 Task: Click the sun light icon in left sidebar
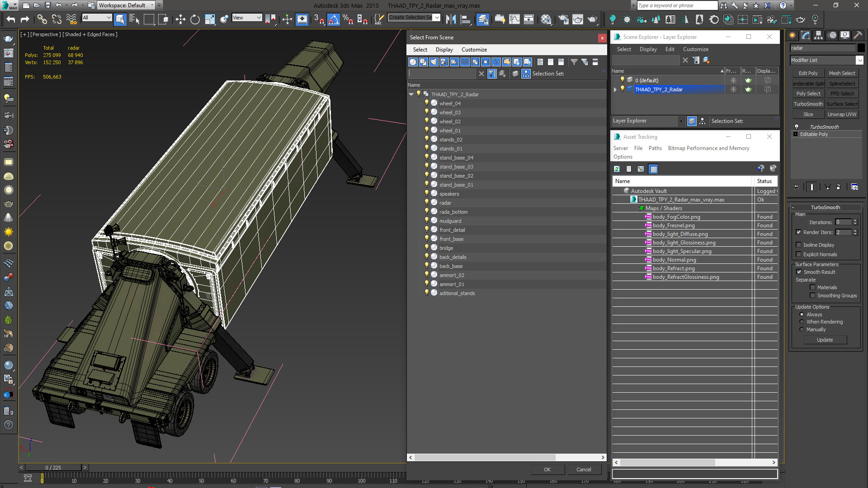pyautogui.click(x=8, y=232)
